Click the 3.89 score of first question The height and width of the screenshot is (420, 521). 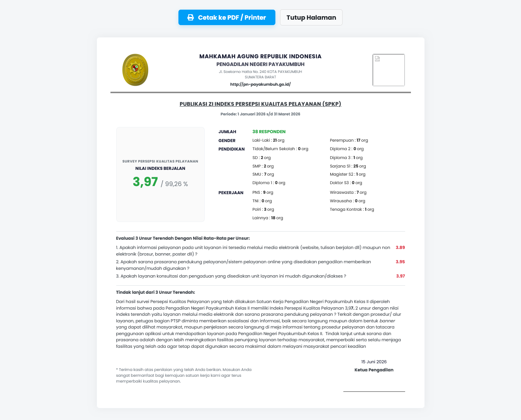pyautogui.click(x=400, y=247)
